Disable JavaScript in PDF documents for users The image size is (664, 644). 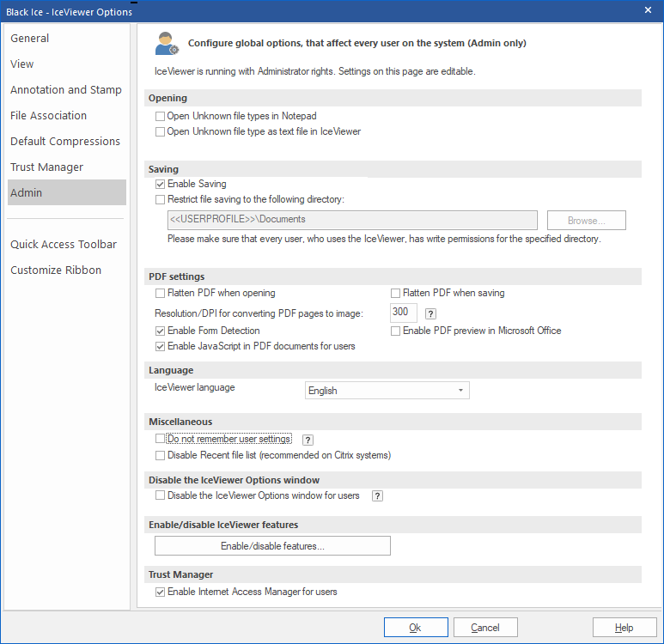point(160,346)
